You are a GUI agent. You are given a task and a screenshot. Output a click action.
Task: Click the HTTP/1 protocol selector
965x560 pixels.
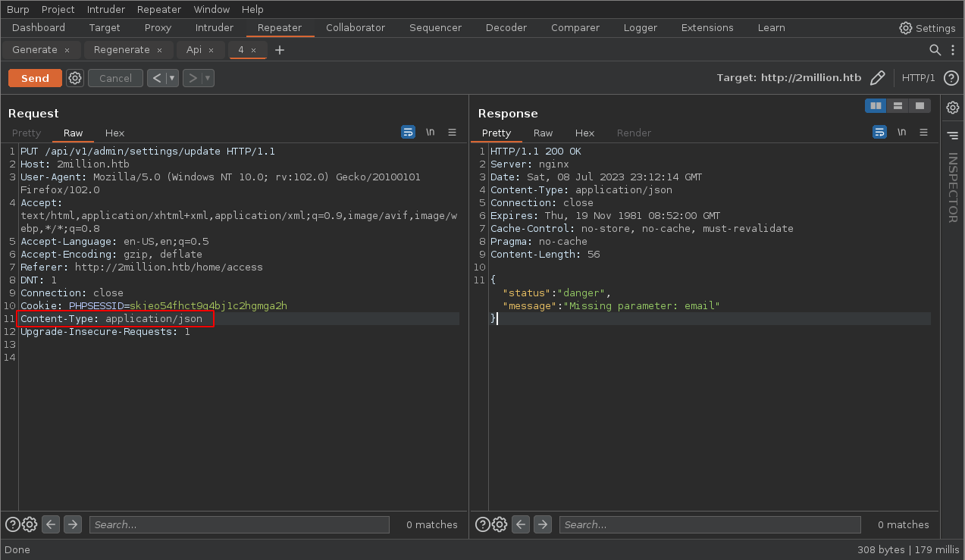click(x=918, y=78)
